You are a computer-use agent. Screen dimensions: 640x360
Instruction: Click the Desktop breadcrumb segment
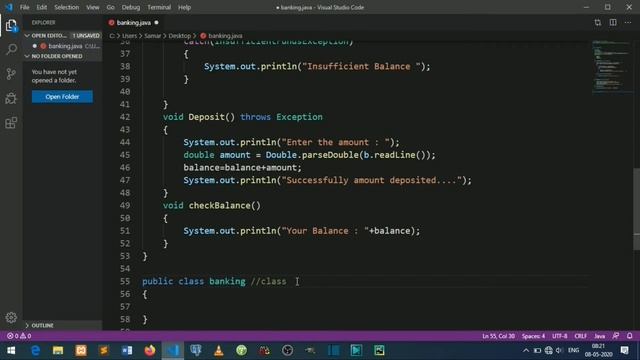pyautogui.click(x=180, y=36)
